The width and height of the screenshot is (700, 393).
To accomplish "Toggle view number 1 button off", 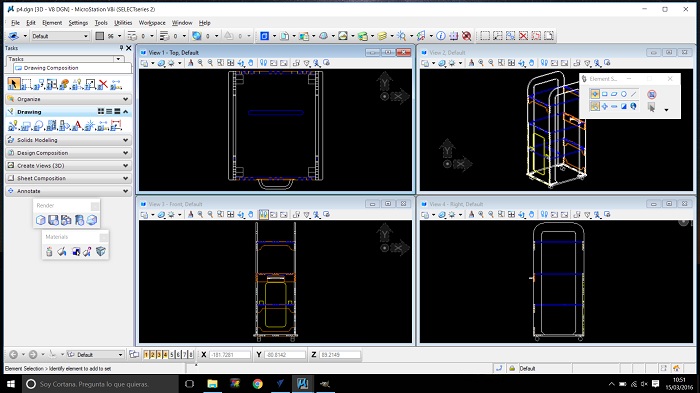I will point(146,355).
